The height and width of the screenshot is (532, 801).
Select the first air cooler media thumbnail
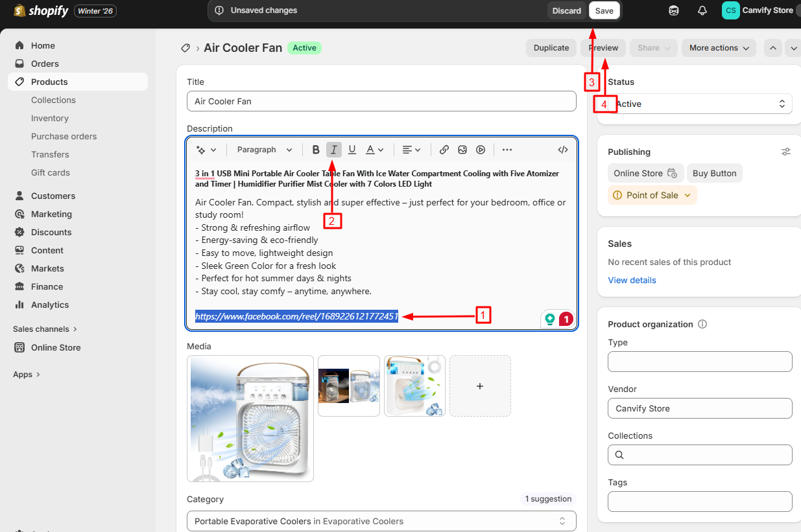[250, 418]
